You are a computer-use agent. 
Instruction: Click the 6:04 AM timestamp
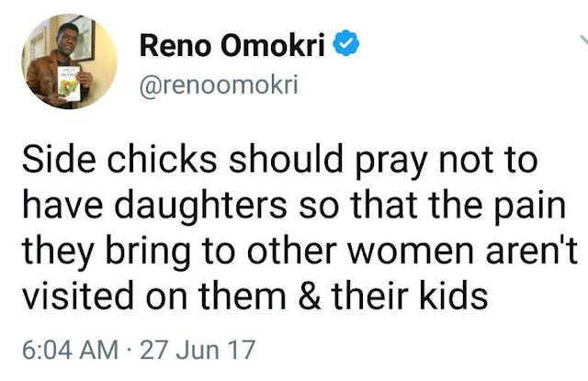click(70, 349)
